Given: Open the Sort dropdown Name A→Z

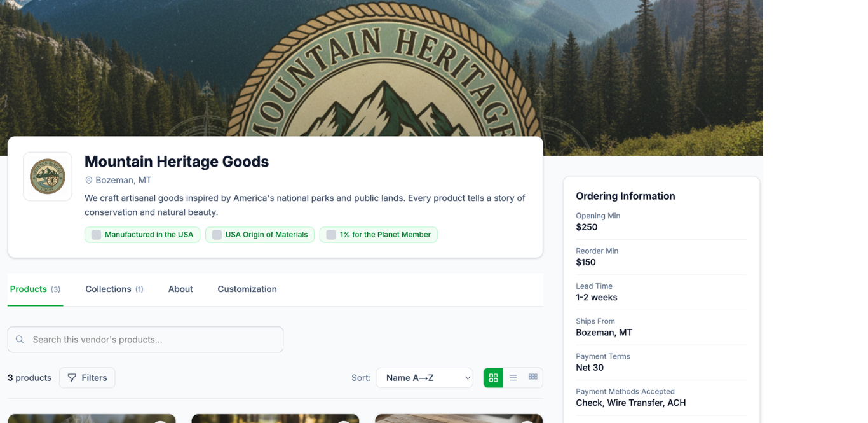Looking at the screenshot, I should (424, 378).
